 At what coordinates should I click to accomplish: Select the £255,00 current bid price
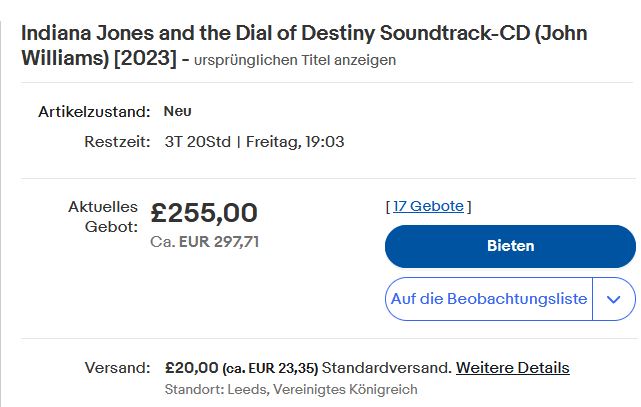click(x=204, y=213)
